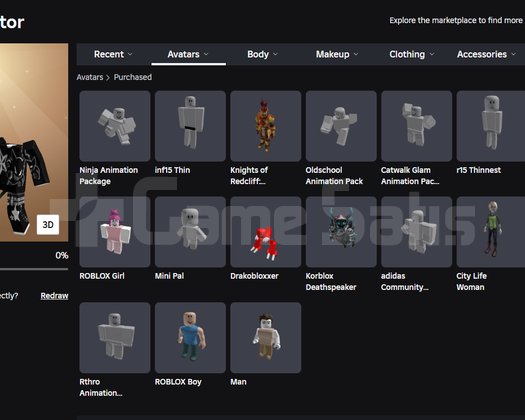Viewport: 525px width, 420px height.
Task: Equip the Drakobloxxer avatar
Action: point(266,232)
